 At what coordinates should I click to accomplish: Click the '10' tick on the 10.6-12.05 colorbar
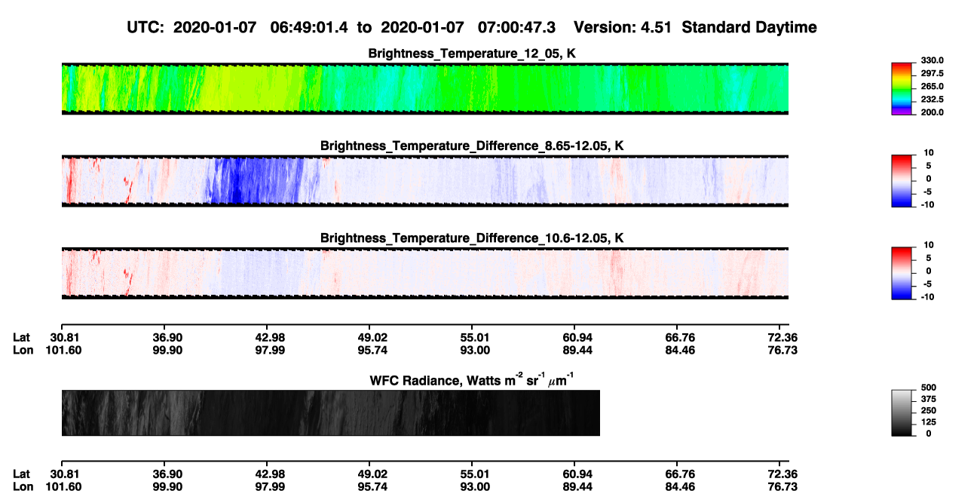928,246
